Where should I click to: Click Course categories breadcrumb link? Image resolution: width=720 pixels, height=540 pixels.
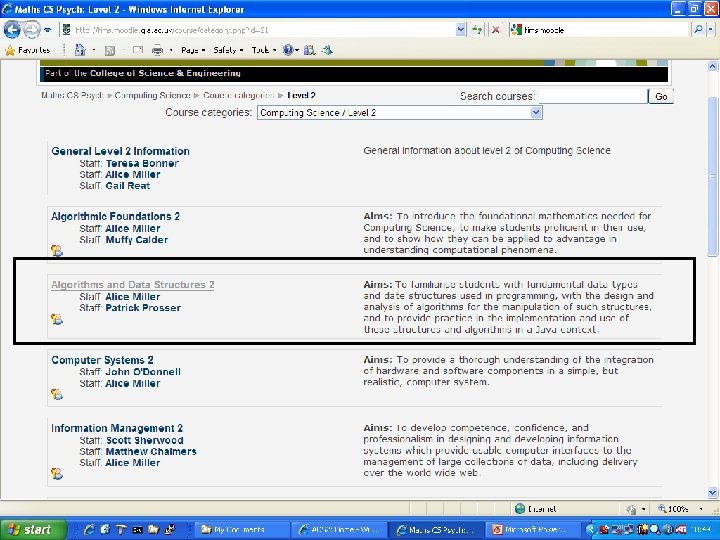coord(238,96)
